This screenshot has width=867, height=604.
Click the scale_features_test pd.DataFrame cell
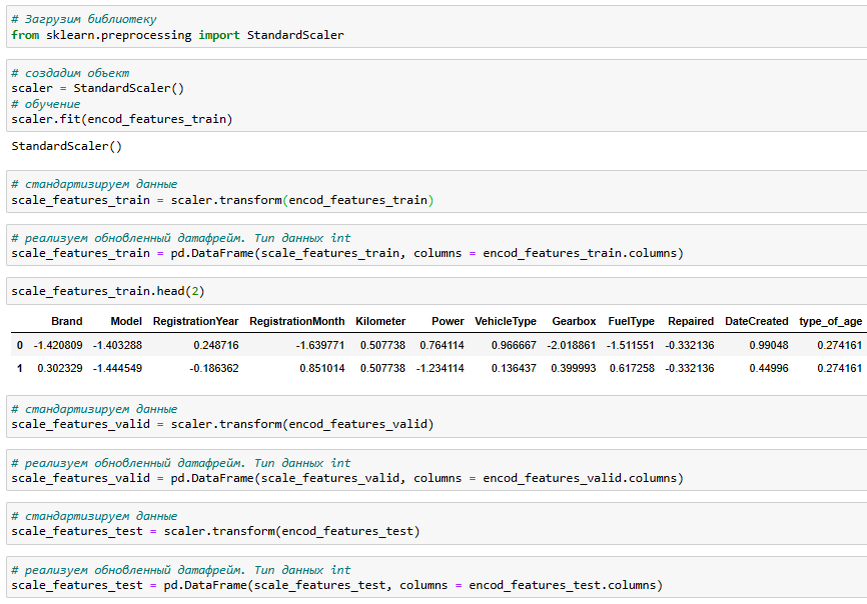point(436,577)
